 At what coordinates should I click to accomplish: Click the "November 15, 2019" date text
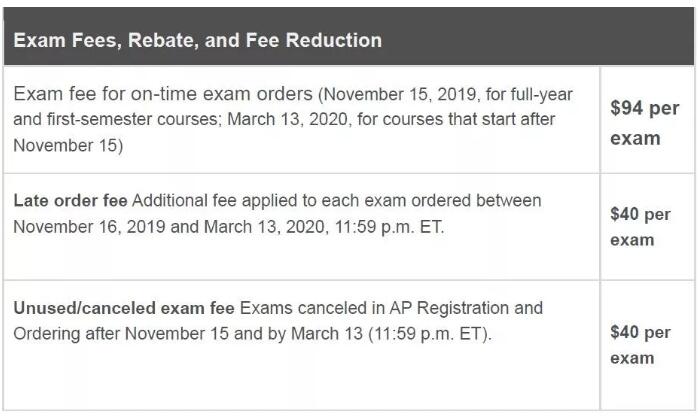click(399, 95)
